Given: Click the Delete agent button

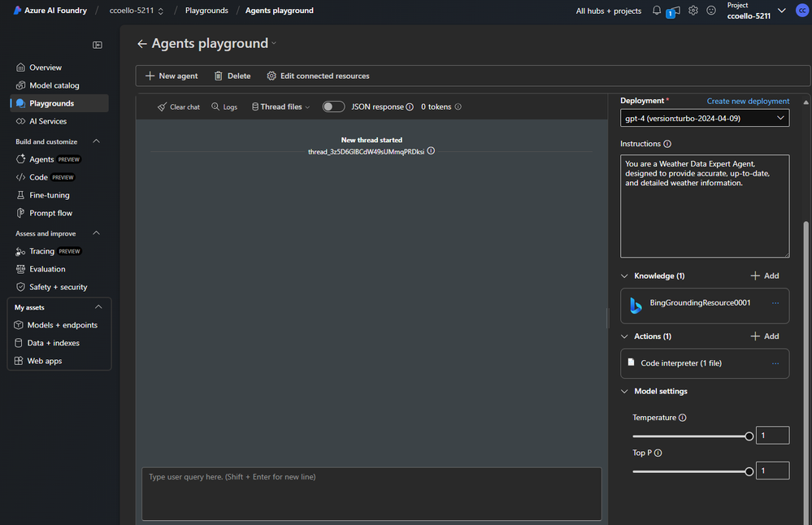Looking at the screenshot, I should coord(232,76).
